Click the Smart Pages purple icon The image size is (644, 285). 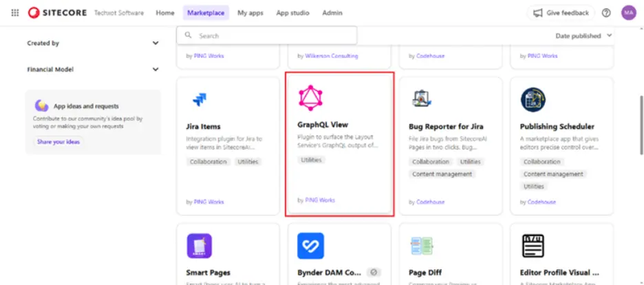coord(200,246)
